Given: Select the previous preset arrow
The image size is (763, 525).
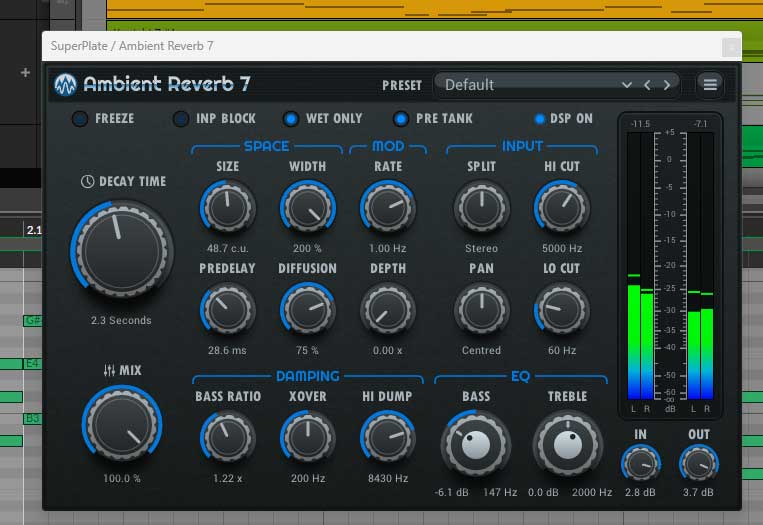Looking at the screenshot, I should [647, 85].
